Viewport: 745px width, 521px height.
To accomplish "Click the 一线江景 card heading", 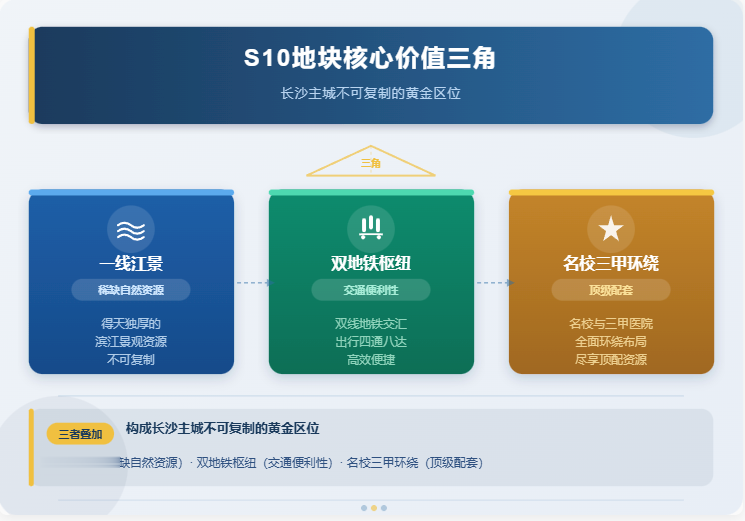I will pyautogui.click(x=131, y=263).
